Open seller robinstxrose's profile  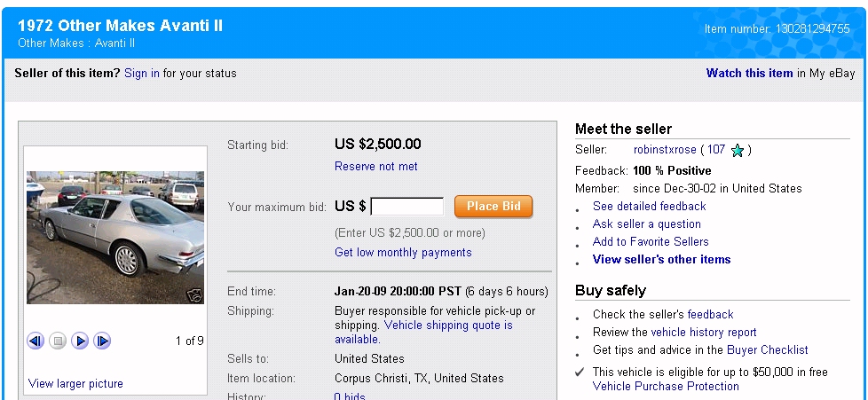click(x=665, y=150)
